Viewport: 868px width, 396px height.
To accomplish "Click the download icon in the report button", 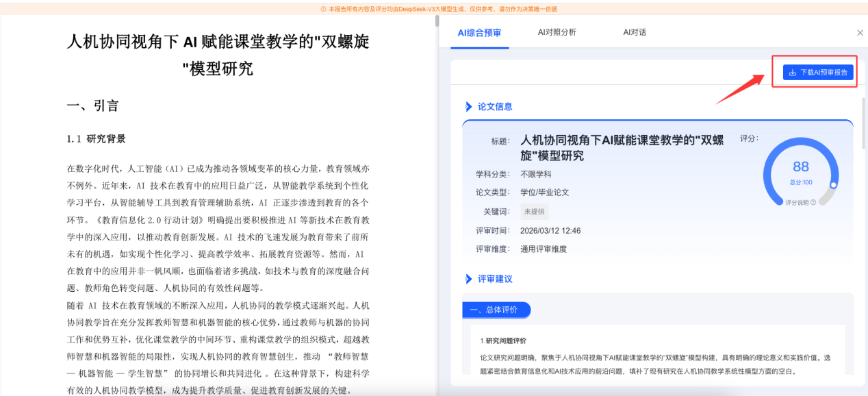I will click(x=793, y=73).
